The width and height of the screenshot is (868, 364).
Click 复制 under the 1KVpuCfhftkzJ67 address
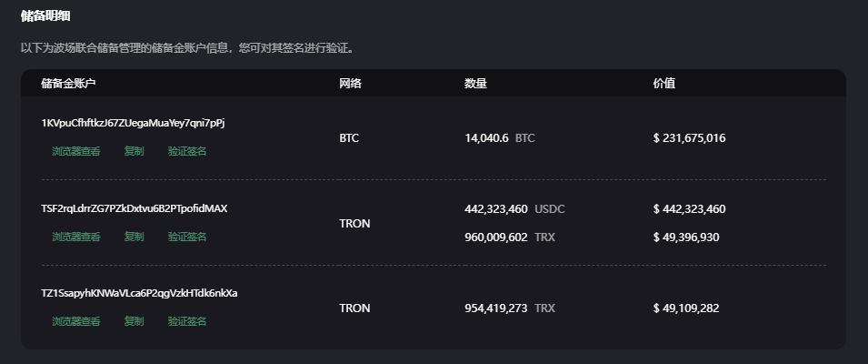pos(134,151)
